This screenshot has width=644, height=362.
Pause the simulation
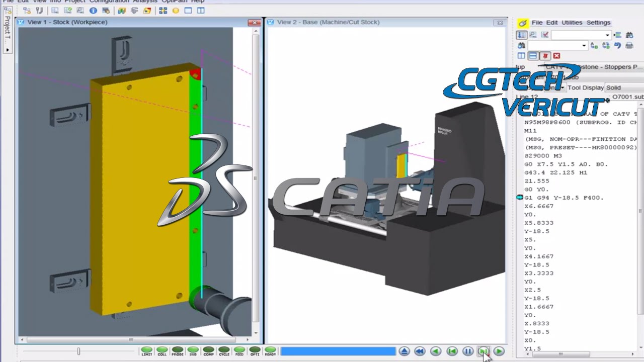(467, 351)
